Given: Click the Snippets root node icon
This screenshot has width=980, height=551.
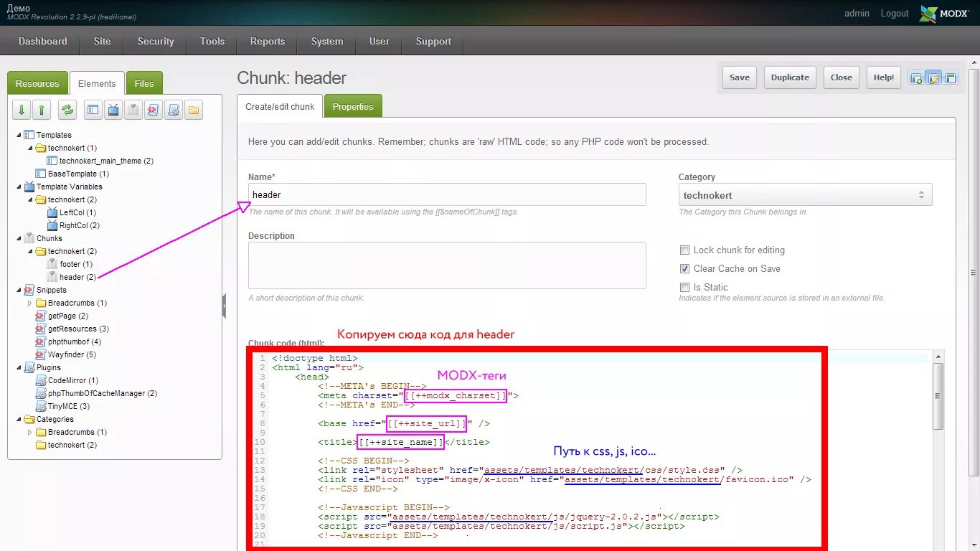Looking at the screenshot, I should click(x=29, y=290).
